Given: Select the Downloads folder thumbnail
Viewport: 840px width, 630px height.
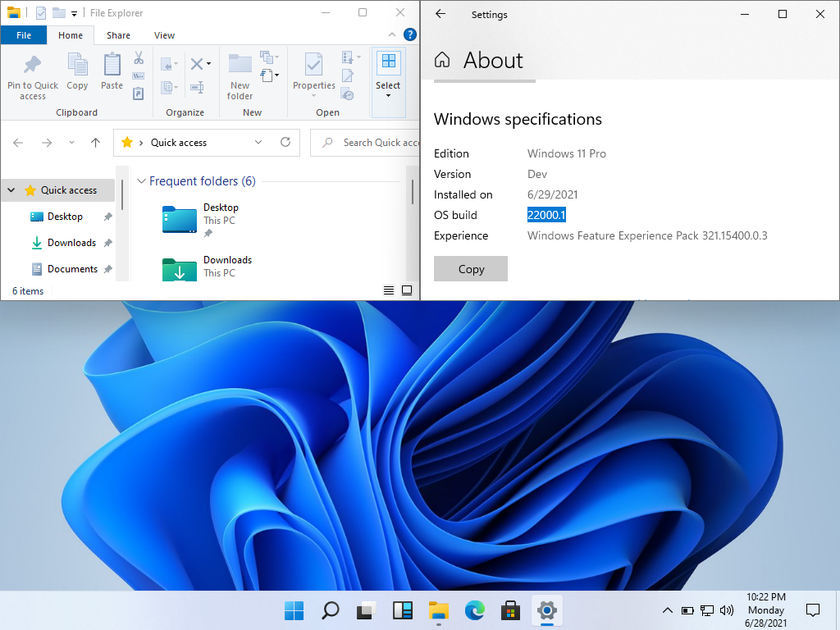Looking at the screenshot, I should 180,269.
